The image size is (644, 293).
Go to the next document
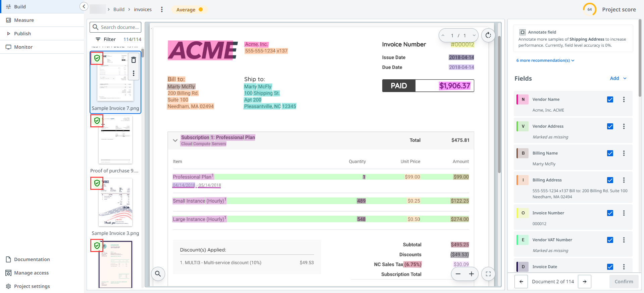coord(585,282)
